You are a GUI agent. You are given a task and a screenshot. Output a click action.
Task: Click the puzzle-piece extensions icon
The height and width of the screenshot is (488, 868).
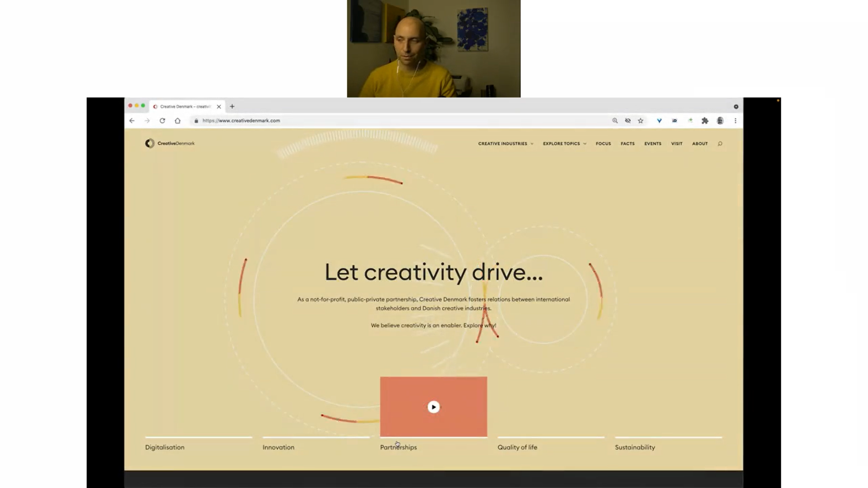click(706, 121)
